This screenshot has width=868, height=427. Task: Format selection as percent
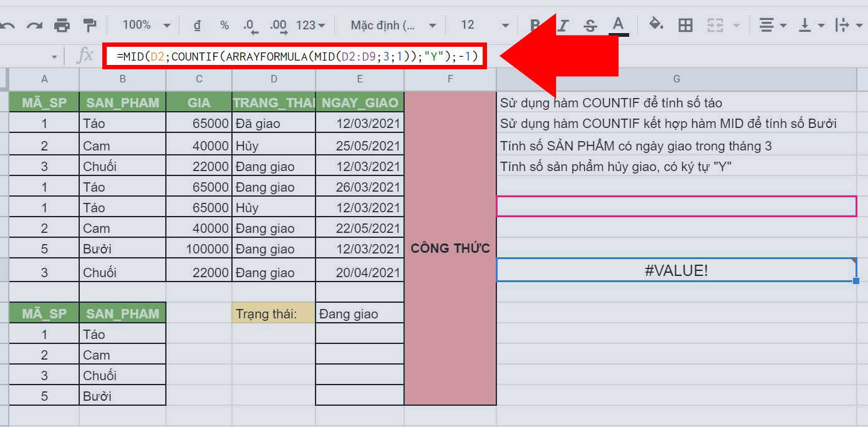click(x=224, y=25)
